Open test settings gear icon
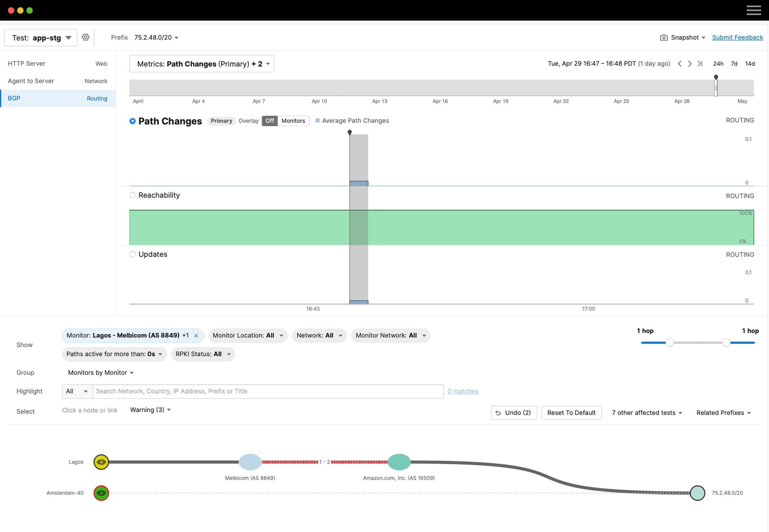 click(x=86, y=37)
